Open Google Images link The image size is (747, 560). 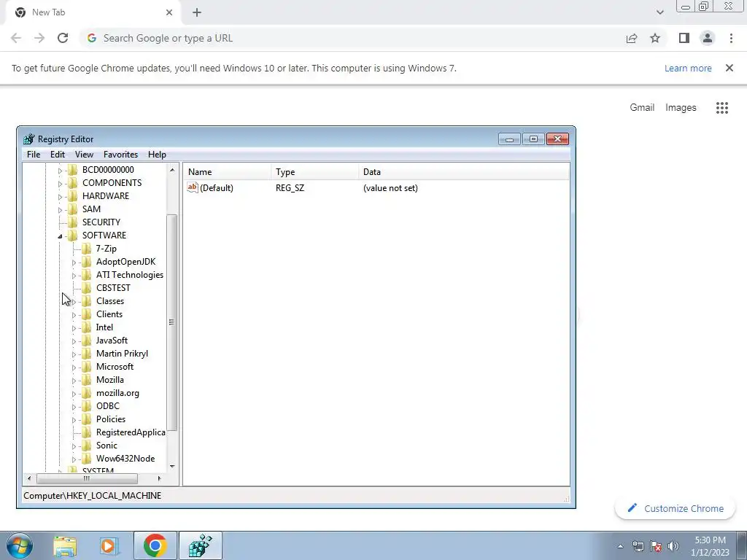tap(681, 108)
